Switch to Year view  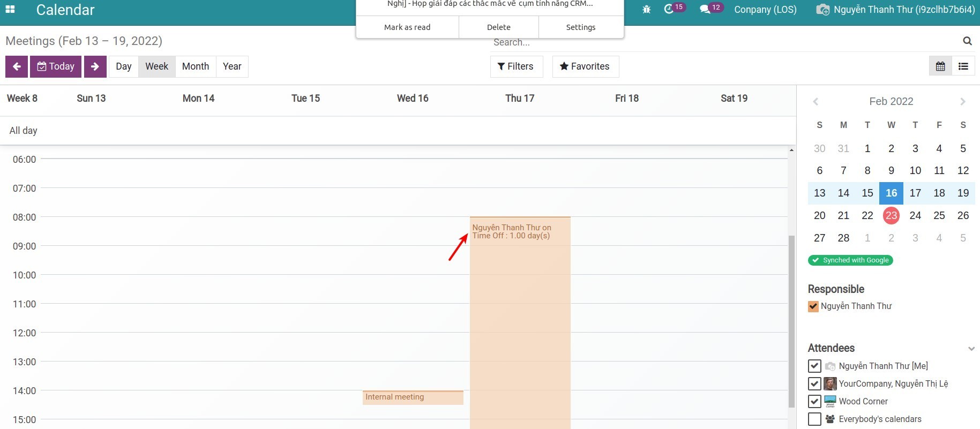click(x=232, y=66)
